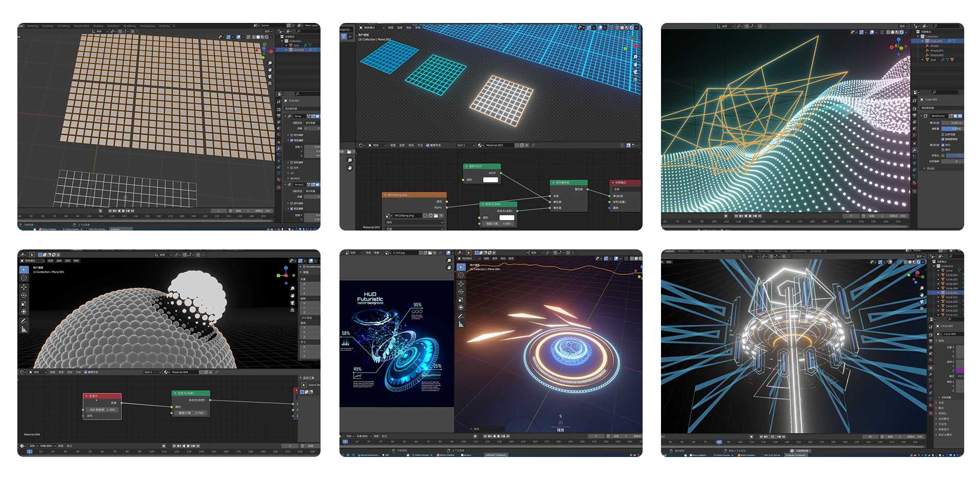Select Select Box tool in HUD window viewport

click(461, 267)
